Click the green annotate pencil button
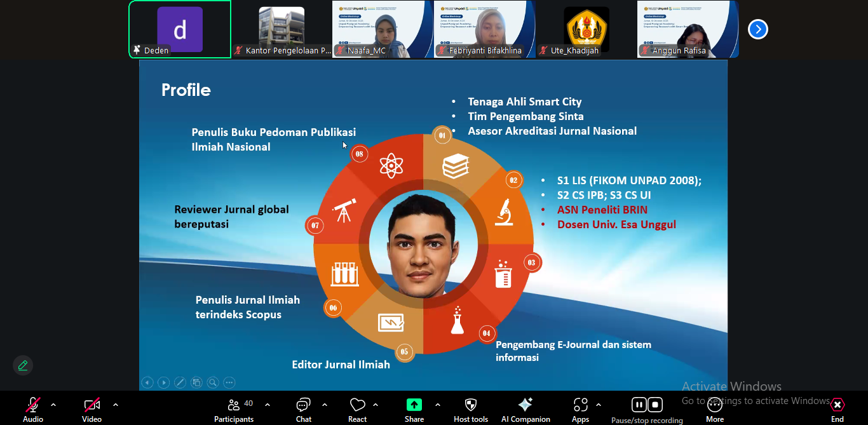Screen dimensions: 868x425 point(23,365)
